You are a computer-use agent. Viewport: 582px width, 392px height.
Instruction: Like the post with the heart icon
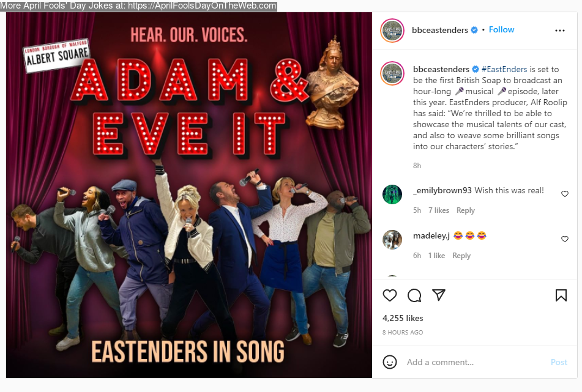[x=389, y=295]
